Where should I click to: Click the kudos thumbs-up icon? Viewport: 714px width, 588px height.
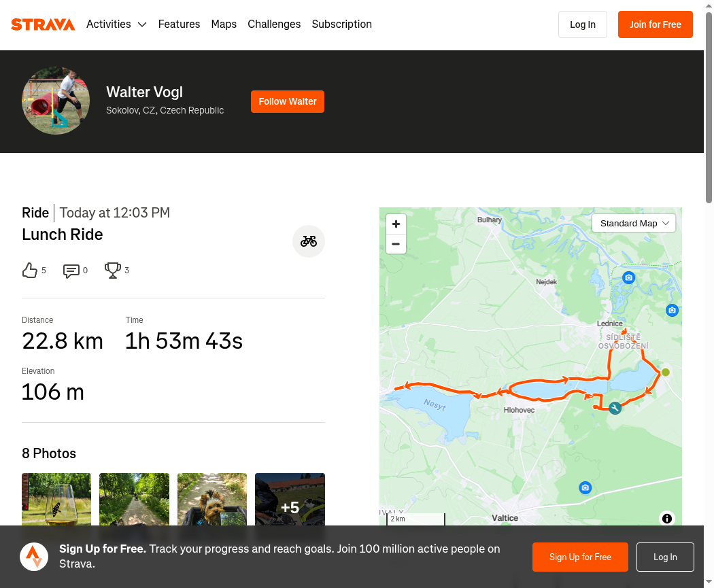30,271
